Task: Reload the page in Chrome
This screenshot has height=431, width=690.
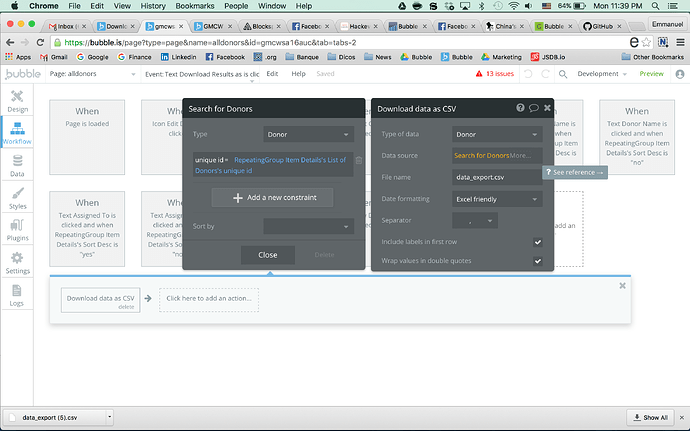Action: [x=40, y=43]
